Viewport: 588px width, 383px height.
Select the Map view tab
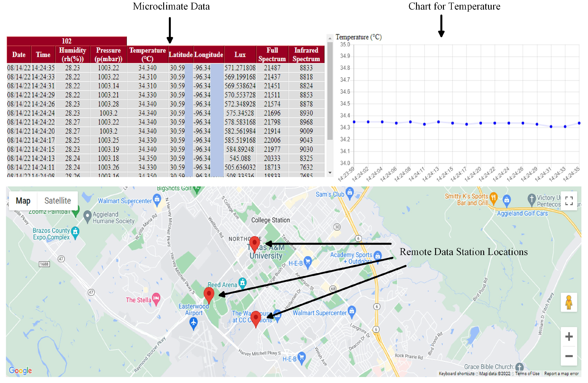click(23, 201)
